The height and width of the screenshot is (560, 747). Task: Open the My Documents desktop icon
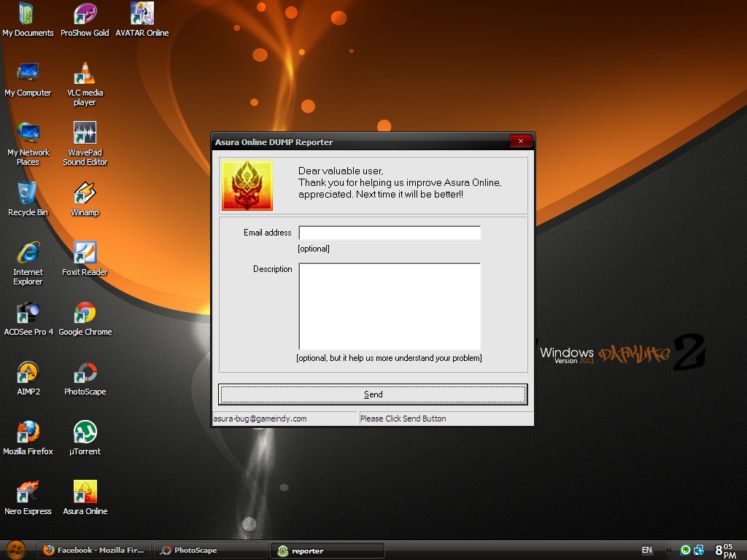coord(28,20)
